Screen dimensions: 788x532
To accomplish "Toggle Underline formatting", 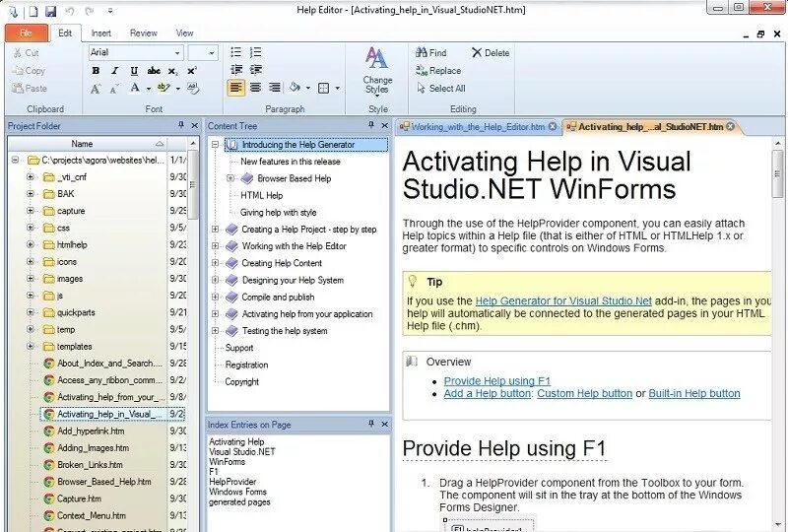I will (x=134, y=71).
